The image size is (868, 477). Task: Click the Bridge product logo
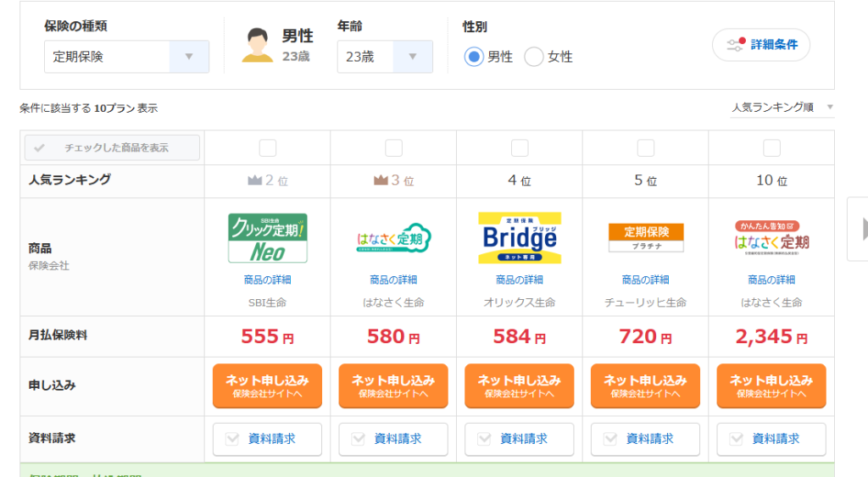coord(520,238)
